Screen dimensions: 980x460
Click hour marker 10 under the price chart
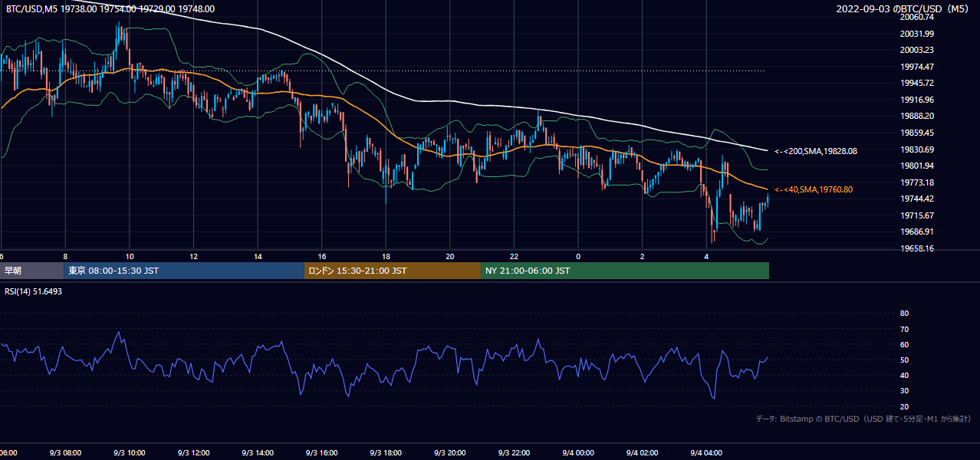[x=130, y=256]
